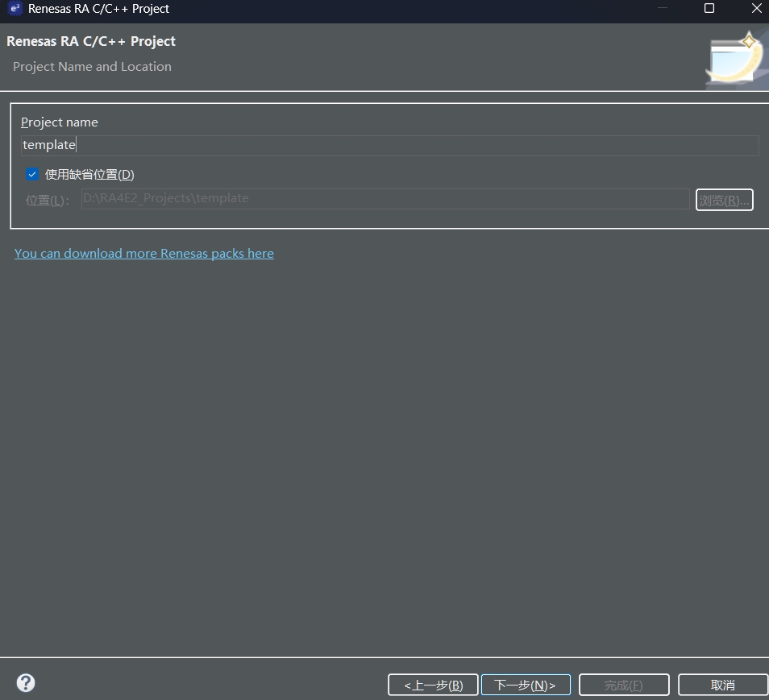Uncheck the 使用缺省位置 checkbox
This screenshot has width=769, height=700.
(32, 174)
